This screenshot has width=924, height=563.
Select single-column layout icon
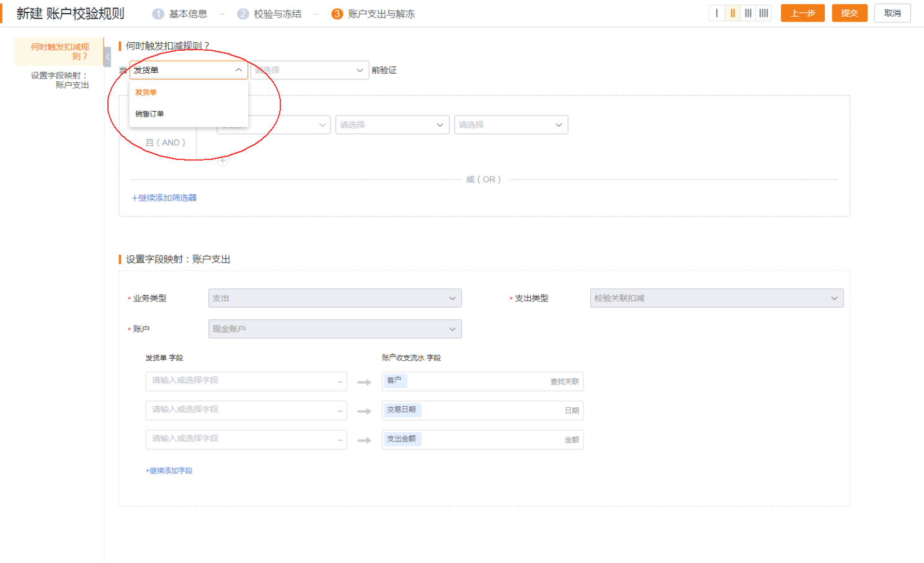coord(716,13)
